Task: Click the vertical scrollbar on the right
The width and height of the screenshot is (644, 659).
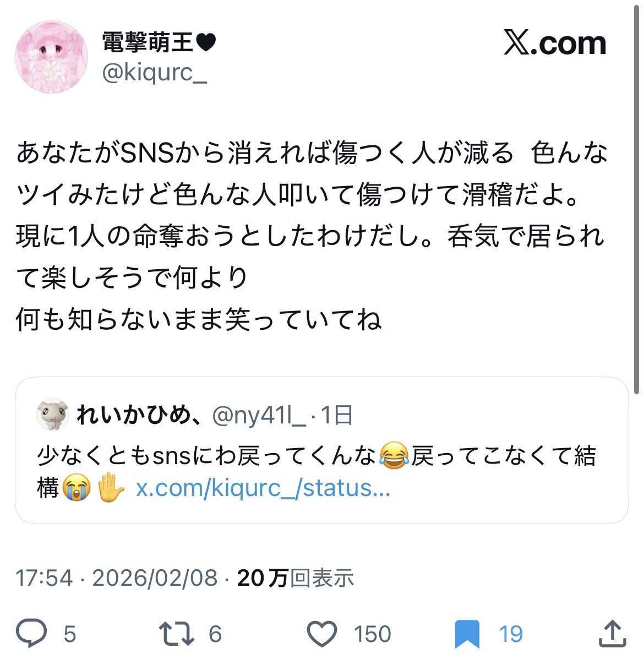Action: [x=636, y=198]
